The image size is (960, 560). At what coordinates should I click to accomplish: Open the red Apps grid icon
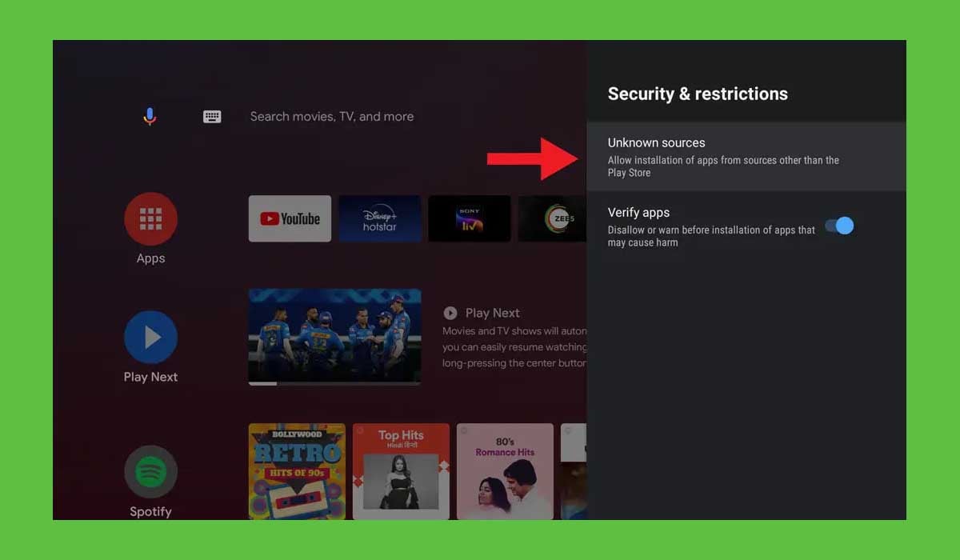click(x=150, y=218)
